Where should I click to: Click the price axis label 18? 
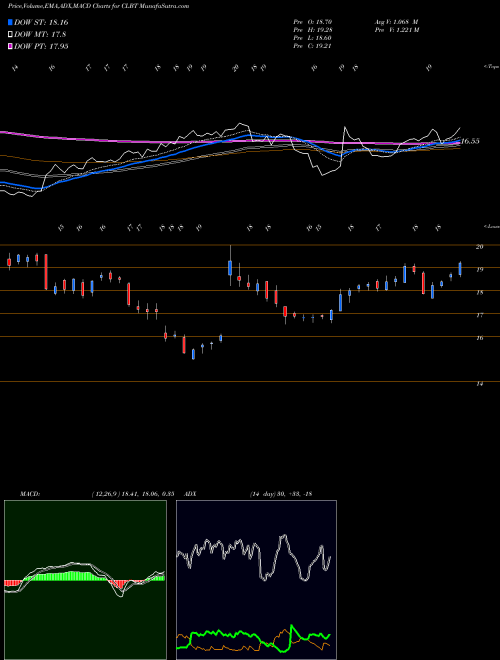pos(479,293)
